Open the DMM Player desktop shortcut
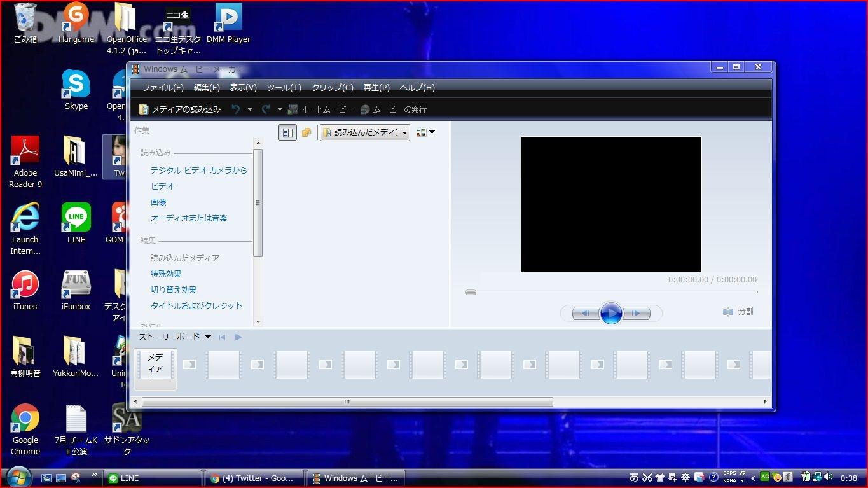 click(x=229, y=24)
